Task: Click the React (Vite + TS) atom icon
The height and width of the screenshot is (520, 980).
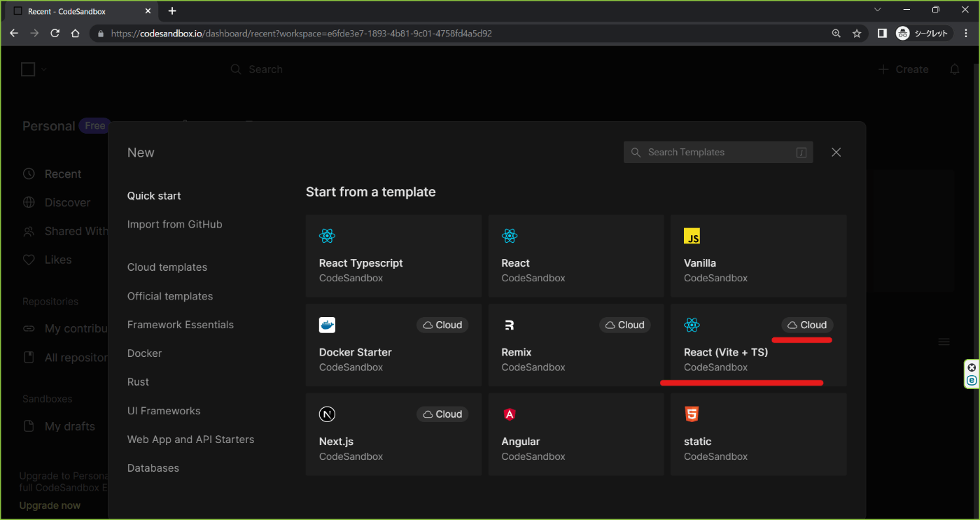Action: tap(692, 325)
